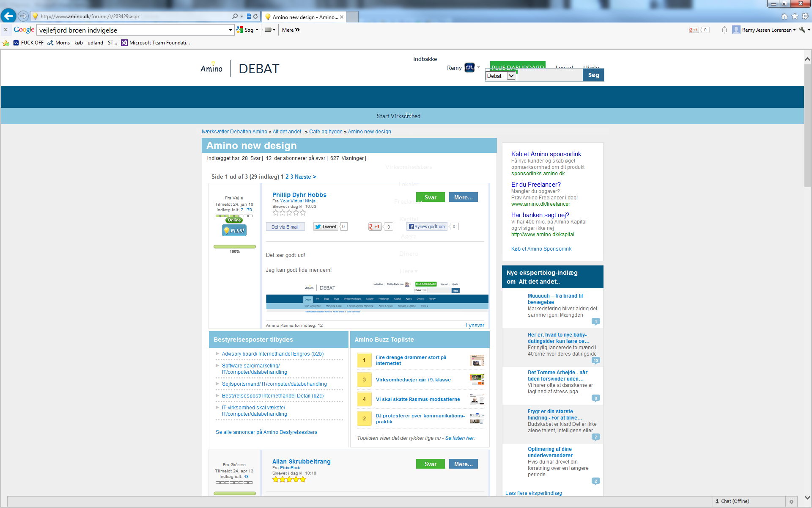Open Mere... on Allan Skrubbeltrang post
Image resolution: width=812 pixels, height=508 pixels.
pyautogui.click(x=464, y=464)
